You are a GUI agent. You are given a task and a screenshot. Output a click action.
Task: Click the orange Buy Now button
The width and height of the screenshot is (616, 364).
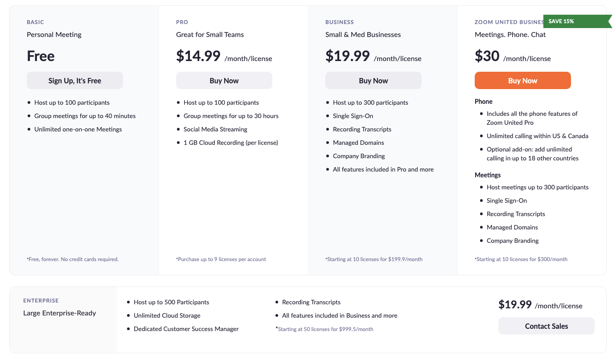coord(523,81)
